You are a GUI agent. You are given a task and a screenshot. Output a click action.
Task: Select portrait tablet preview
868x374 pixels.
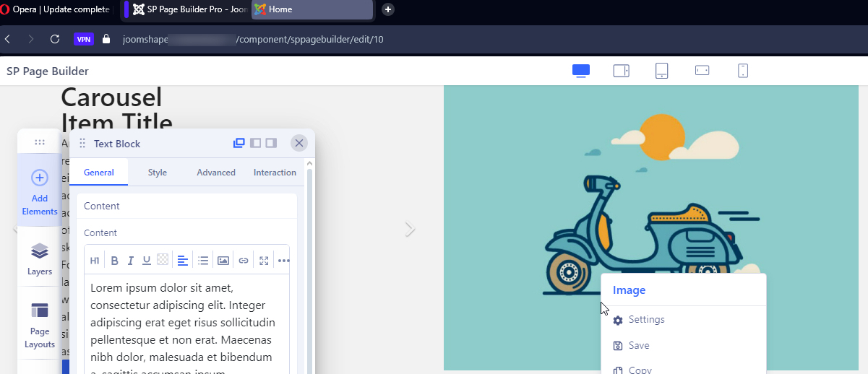click(x=661, y=71)
